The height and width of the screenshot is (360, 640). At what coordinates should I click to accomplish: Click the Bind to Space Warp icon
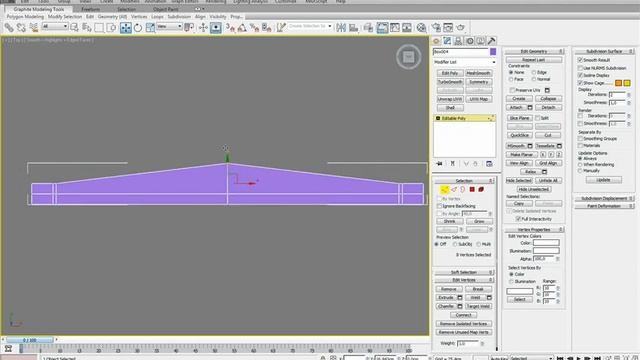pos(33,27)
